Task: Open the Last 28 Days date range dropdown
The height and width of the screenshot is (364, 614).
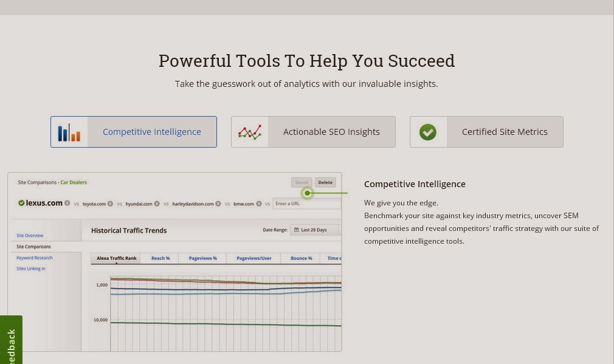Action: [315, 230]
